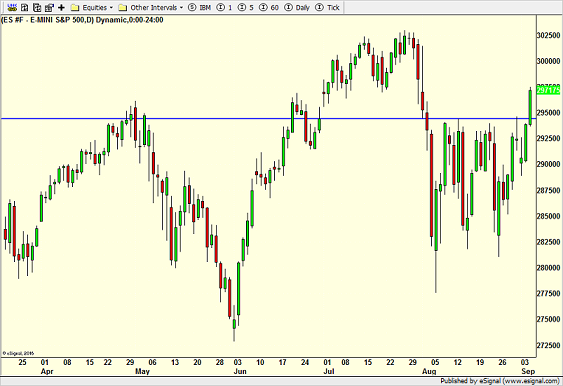The height and width of the screenshot is (386, 563).
Task: Click the 272500 price axis label
Action: (x=548, y=345)
